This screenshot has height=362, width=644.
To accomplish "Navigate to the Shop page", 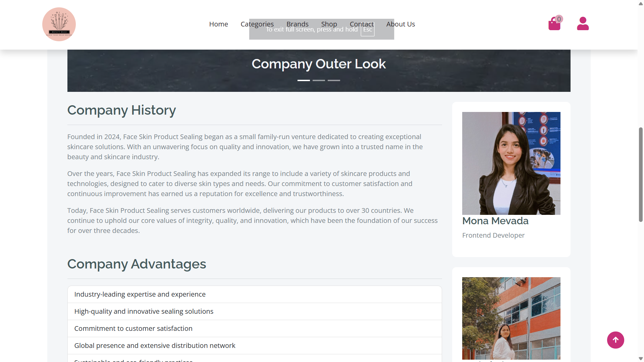I will click(x=329, y=24).
